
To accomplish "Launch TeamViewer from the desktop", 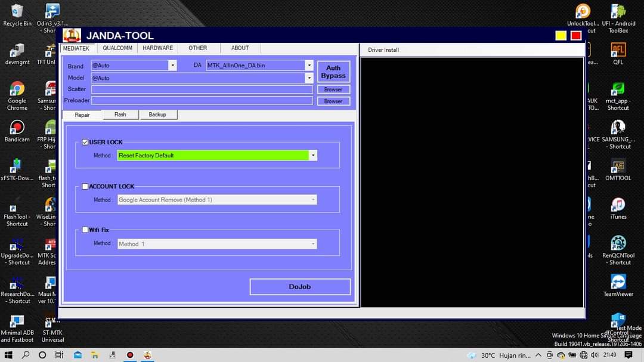I will pyautogui.click(x=618, y=286).
